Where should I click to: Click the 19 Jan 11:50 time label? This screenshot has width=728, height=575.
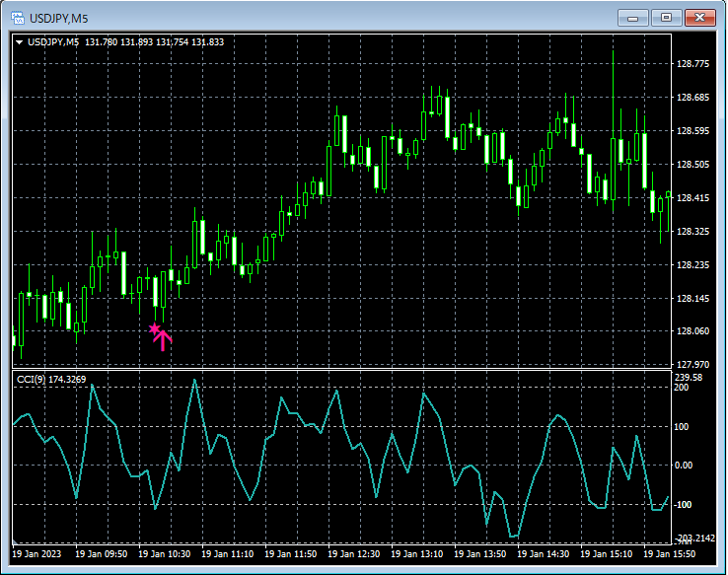coord(291,554)
